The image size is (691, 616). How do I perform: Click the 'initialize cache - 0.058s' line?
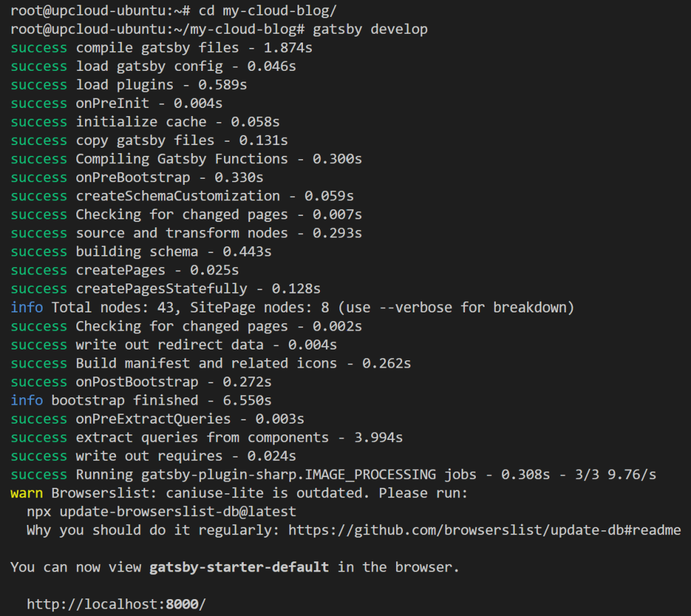pos(145,122)
